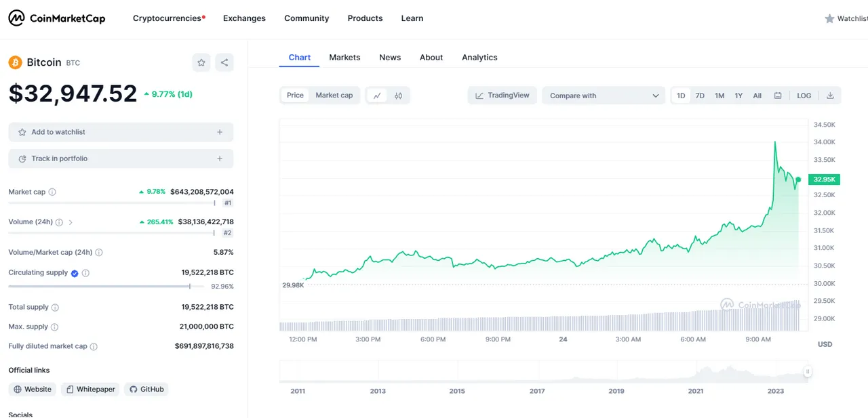Click the star favorite icon beside Bitcoin
868x418 pixels.
(x=201, y=63)
